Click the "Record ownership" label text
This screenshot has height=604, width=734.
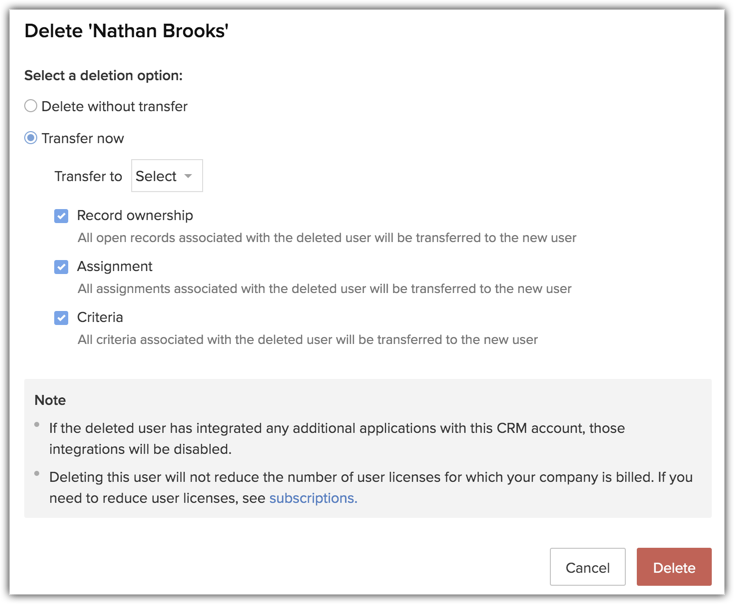tap(135, 215)
